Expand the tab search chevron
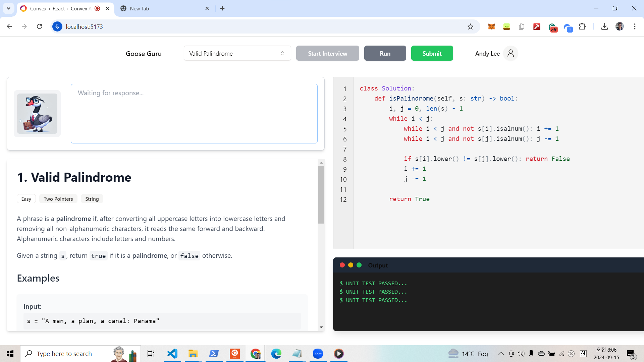The image size is (644, 362). (8, 8)
